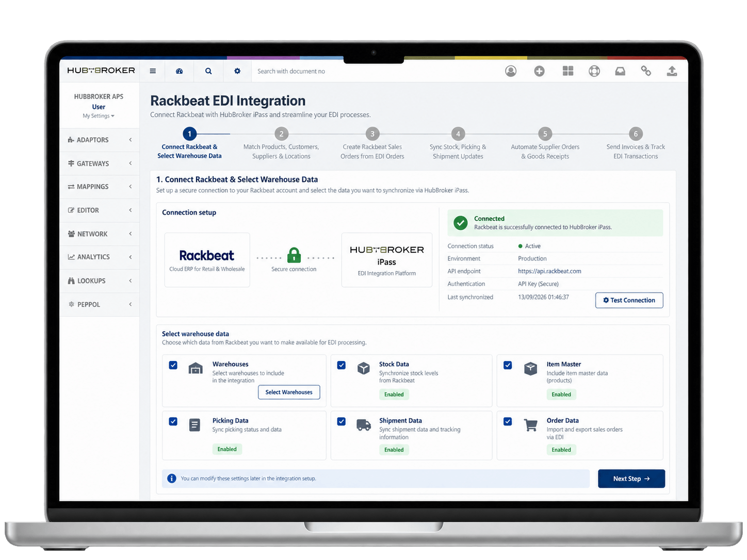Toggle the Order Data checkbox
Viewport: 747px width, 560px height.
[508, 421]
